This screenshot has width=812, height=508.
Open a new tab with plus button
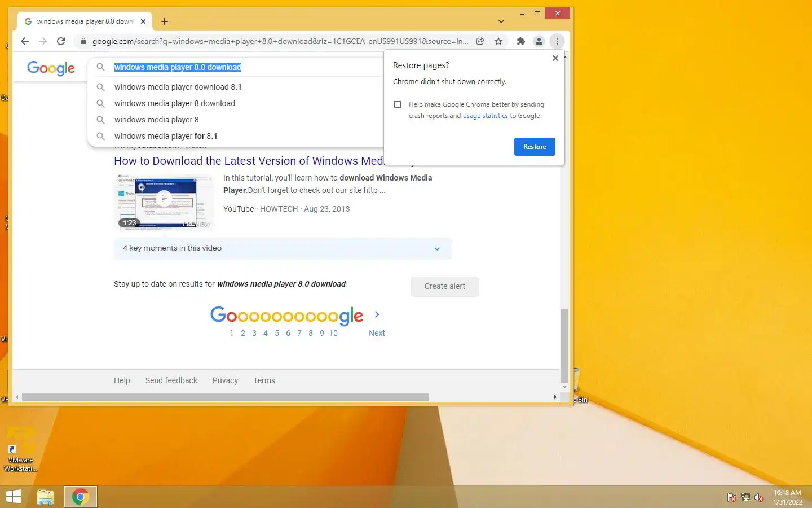point(165,21)
